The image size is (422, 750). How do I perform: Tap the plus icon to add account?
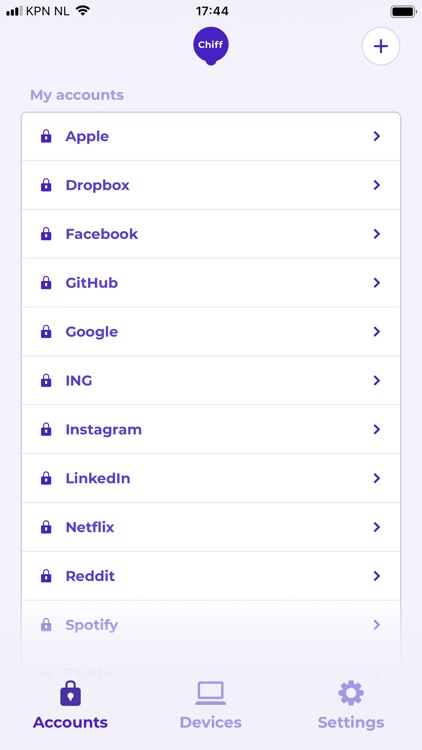380,46
